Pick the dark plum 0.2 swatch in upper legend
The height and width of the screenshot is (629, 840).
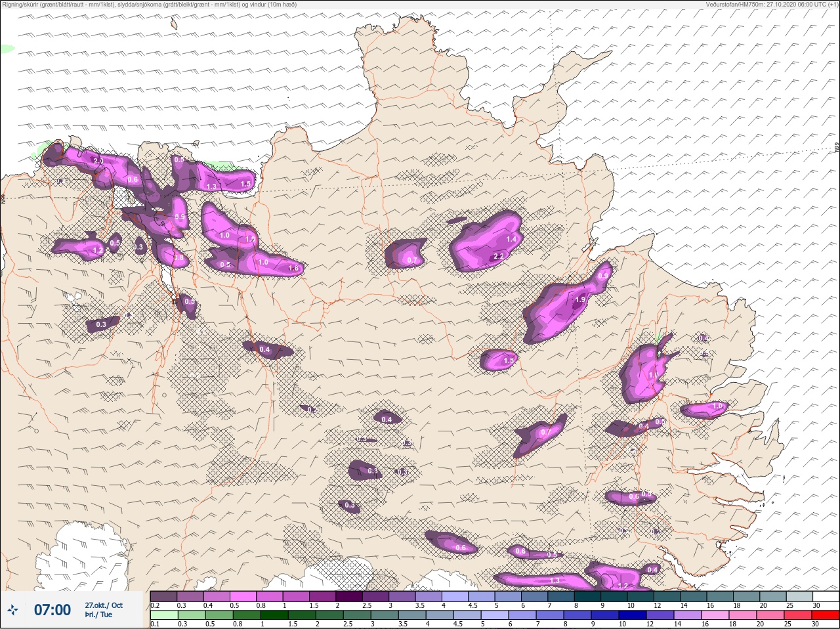click(163, 596)
